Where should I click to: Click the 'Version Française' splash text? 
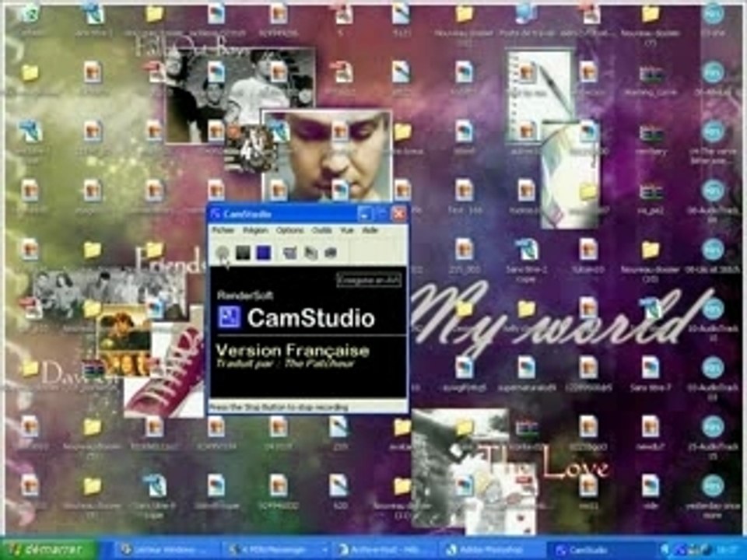[x=293, y=351]
